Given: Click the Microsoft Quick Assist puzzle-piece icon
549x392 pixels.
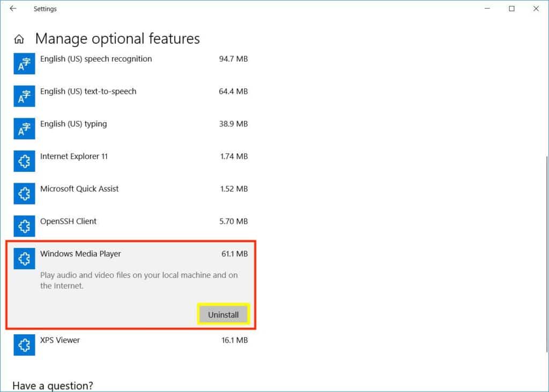Looking at the screenshot, I should pyautogui.click(x=24, y=194).
